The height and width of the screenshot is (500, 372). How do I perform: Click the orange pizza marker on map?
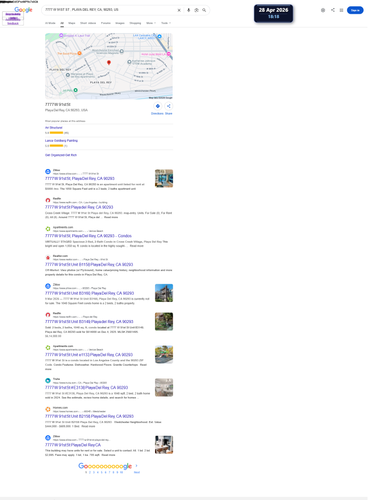pos(79,53)
